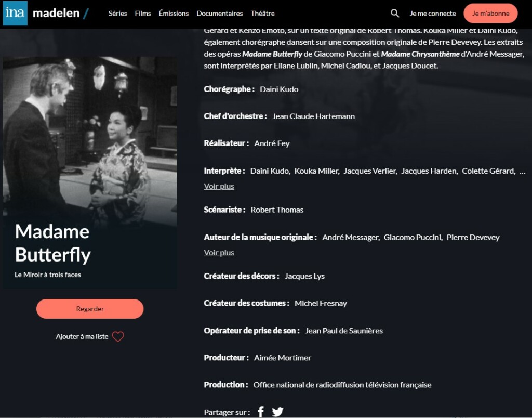Open the Films menu
Screen dimensions: 532x418
click(x=143, y=13)
